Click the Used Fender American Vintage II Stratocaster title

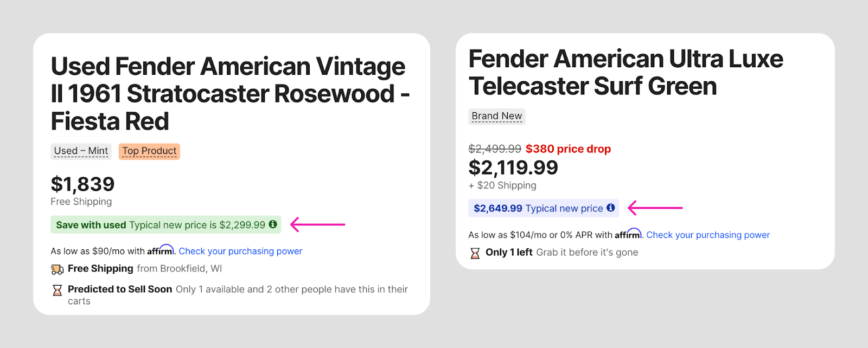pos(228,94)
